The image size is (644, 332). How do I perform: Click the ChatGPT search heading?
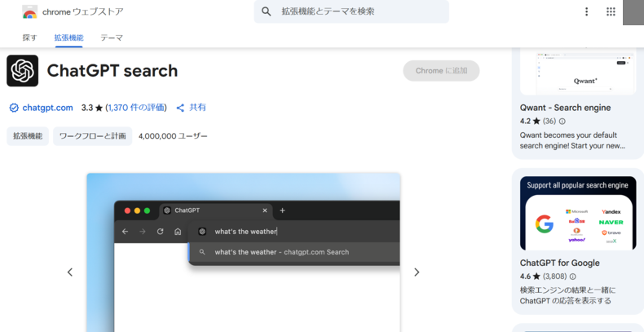point(112,71)
